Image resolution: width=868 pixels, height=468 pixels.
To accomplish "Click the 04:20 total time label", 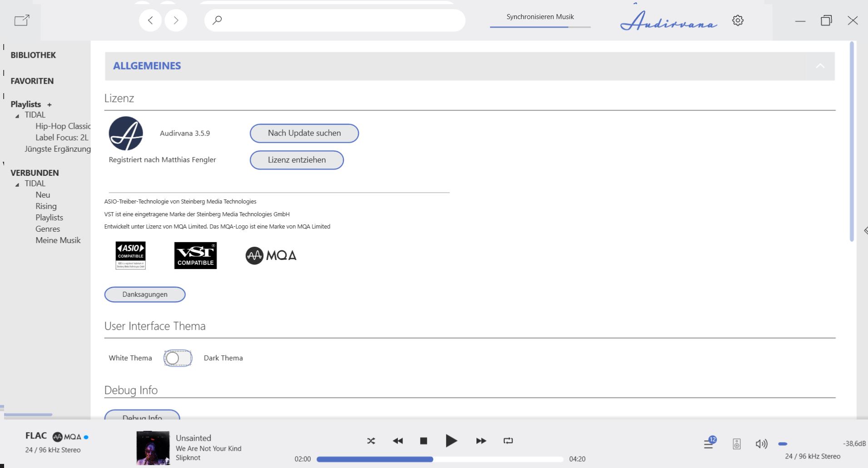I will [577, 459].
